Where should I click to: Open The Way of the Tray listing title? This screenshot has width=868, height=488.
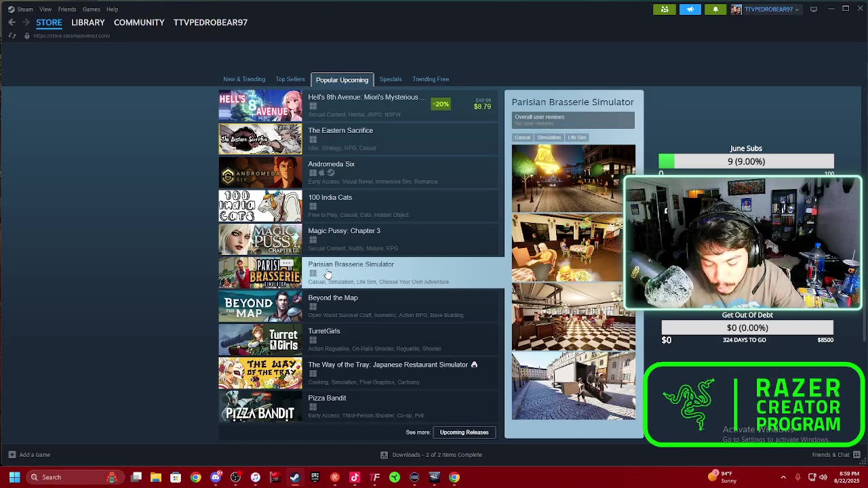coord(388,365)
